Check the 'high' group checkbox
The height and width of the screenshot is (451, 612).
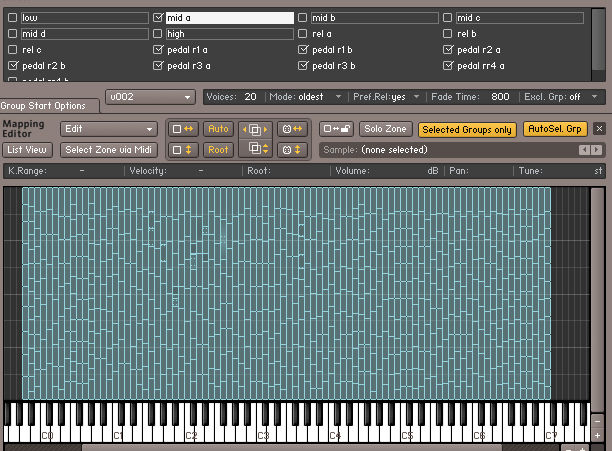pos(158,34)
